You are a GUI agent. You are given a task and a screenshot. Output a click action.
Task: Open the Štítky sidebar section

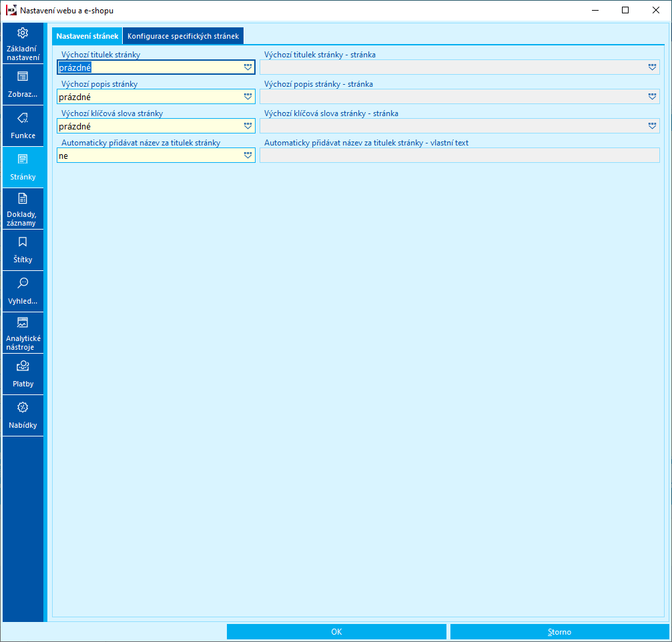tap(23, 250)
